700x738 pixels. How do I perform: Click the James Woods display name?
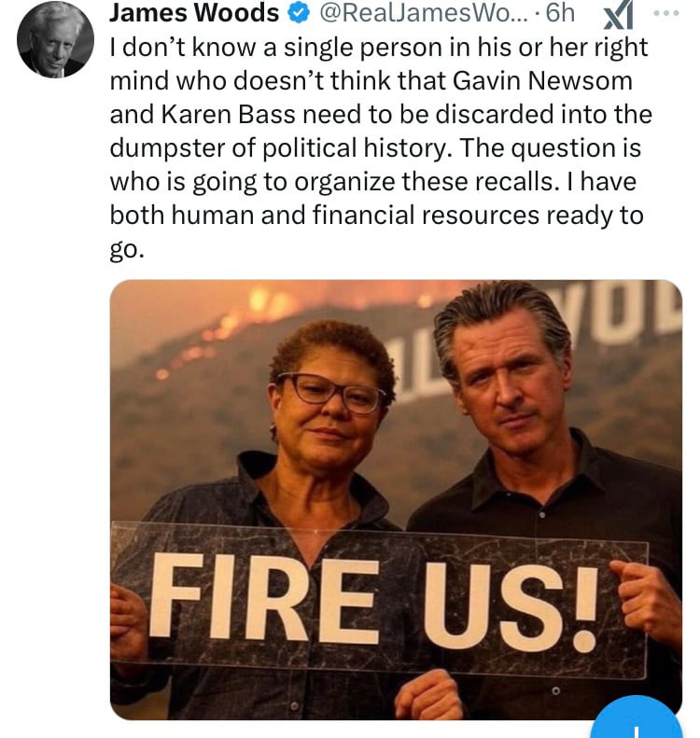194,14
